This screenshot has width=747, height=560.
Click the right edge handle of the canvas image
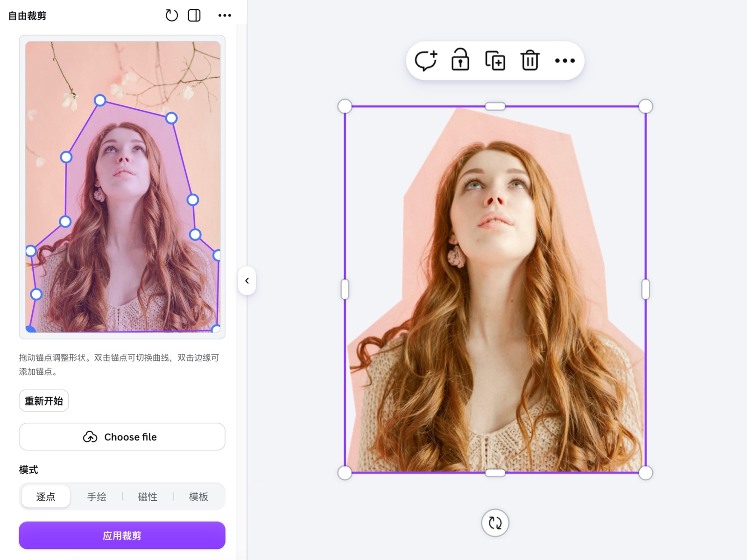[x=646, y=289]
